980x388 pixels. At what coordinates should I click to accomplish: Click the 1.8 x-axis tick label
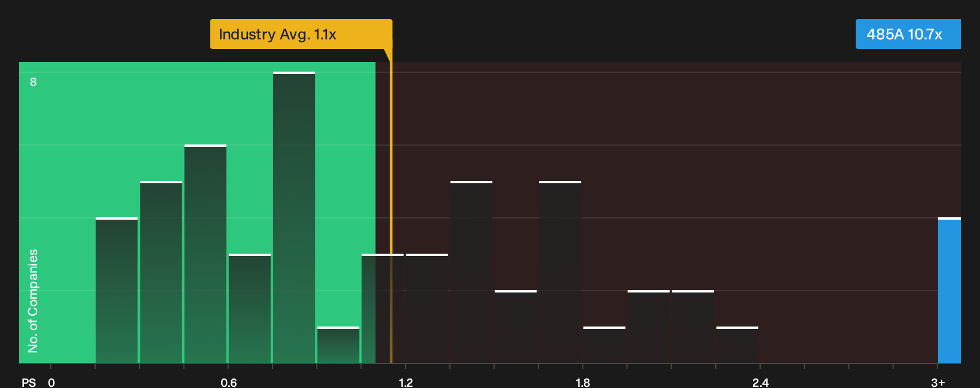tap(583, 382)
